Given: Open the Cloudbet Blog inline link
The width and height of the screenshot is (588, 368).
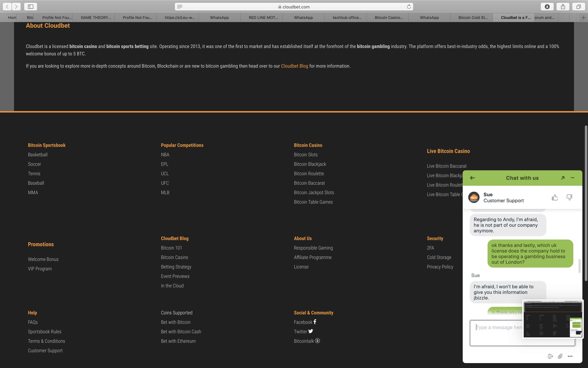Looking at the screenshot, I should point(294,66).
